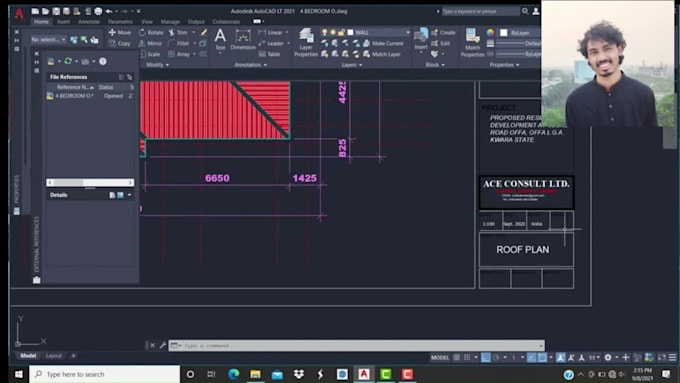The height and width of the screenshot is (383, 680).
Task: Click the white ByLayer color swatch
Action: [503, 33]
